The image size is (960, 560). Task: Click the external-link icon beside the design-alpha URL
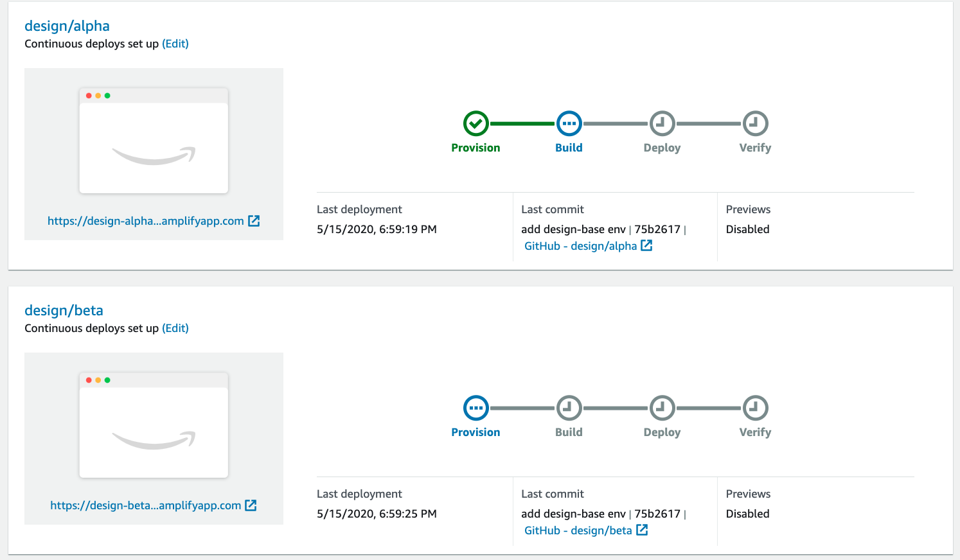pyautogui.click(x=254, y=221)
